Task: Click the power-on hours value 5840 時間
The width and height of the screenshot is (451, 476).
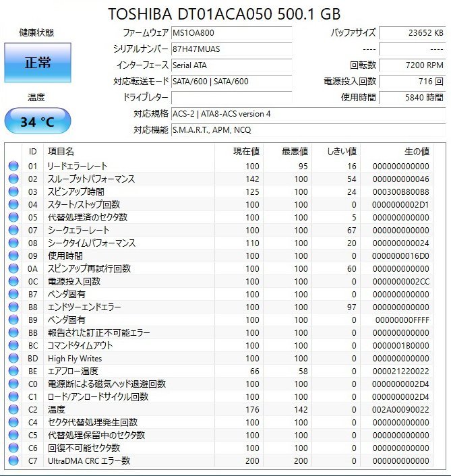Action: [x=412, y=98]
